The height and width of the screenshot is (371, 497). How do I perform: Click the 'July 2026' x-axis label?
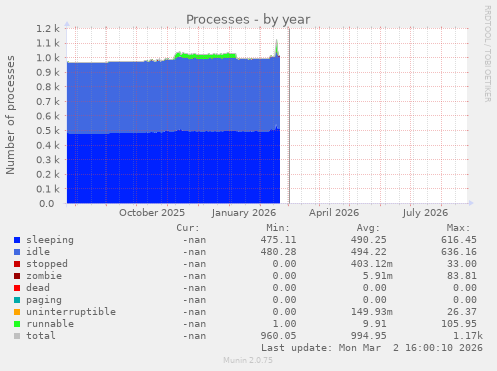point(425,213)
